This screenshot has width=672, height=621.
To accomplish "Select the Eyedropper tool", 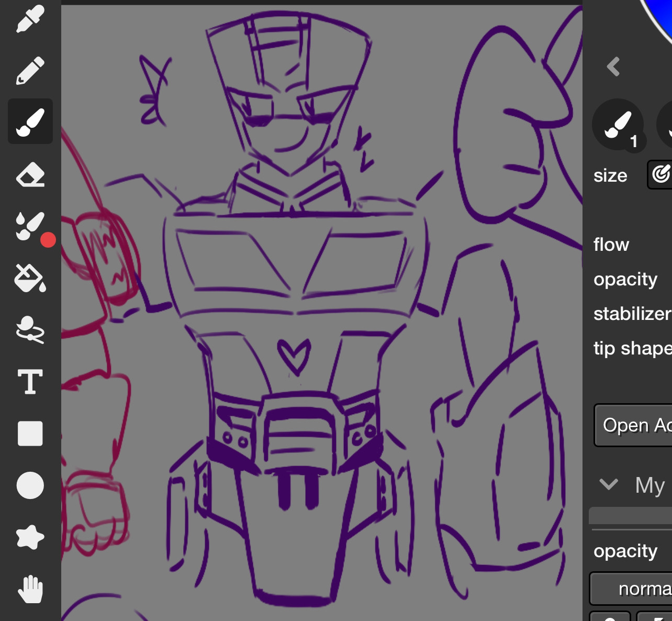I will pos(30,18).
